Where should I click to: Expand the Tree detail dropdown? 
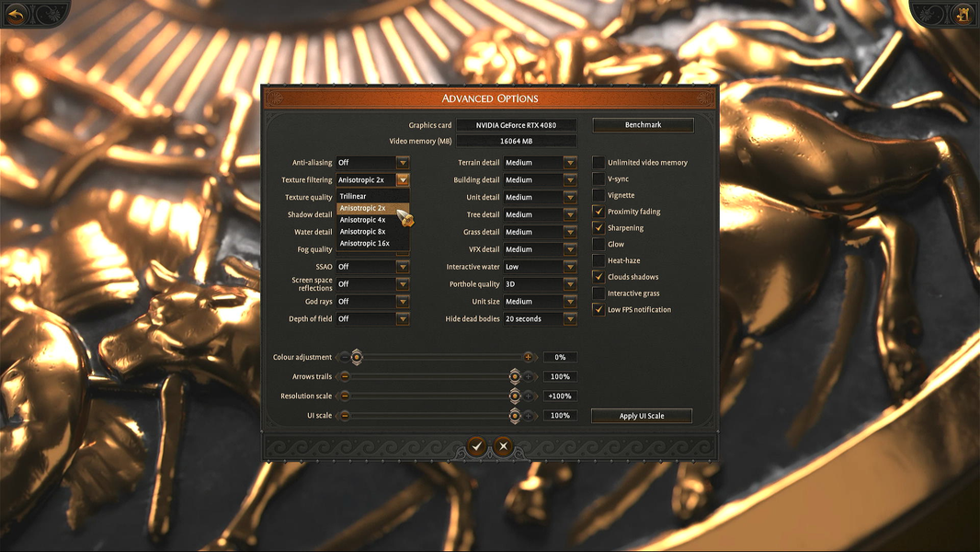540,214
